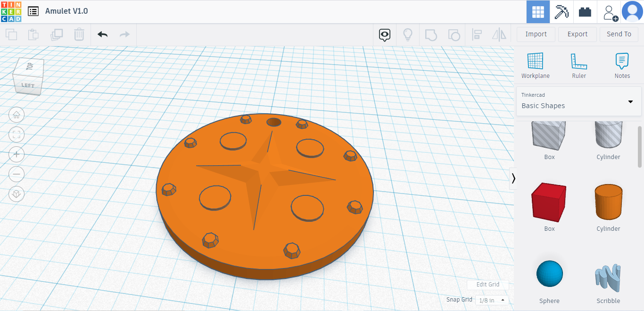Select the Workplane tool
The height and width of the screenshot is (311, 644).
pos(536,66)
